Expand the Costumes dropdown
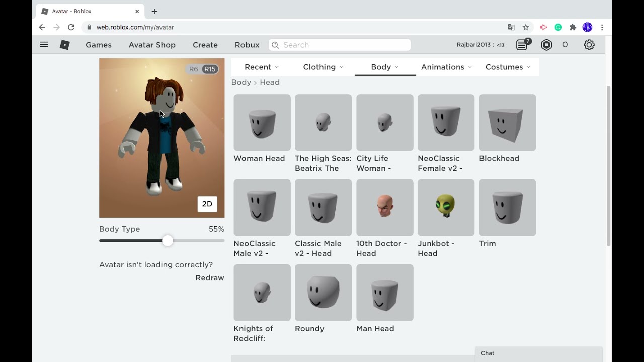The width and height of the screenshot is (644, 362). click(x=508, y=67)
